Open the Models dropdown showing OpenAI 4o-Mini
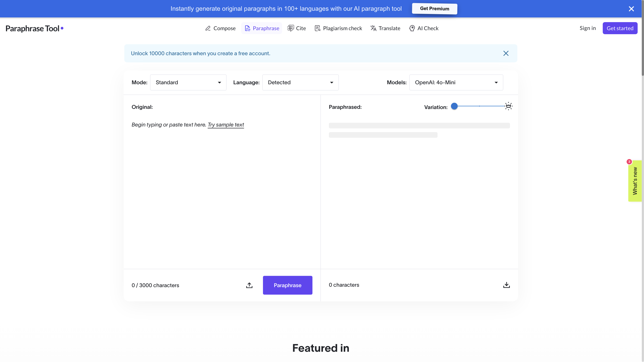 coord(456,82)
